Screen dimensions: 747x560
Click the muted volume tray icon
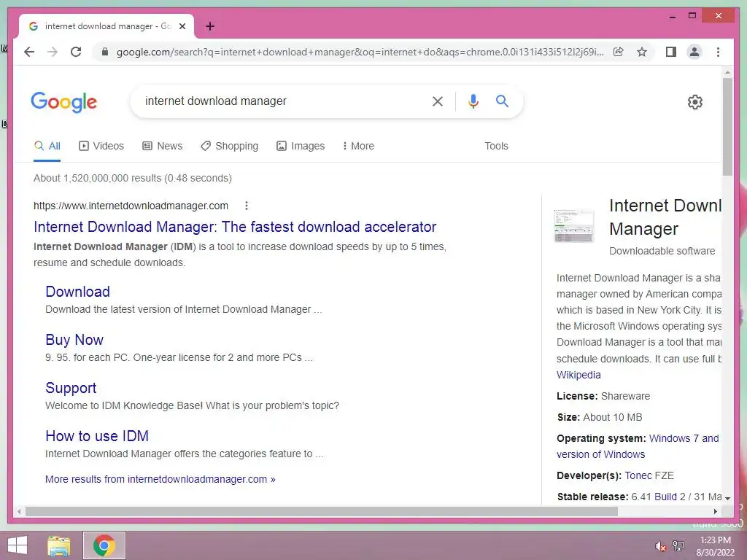[x=661, y=546]
